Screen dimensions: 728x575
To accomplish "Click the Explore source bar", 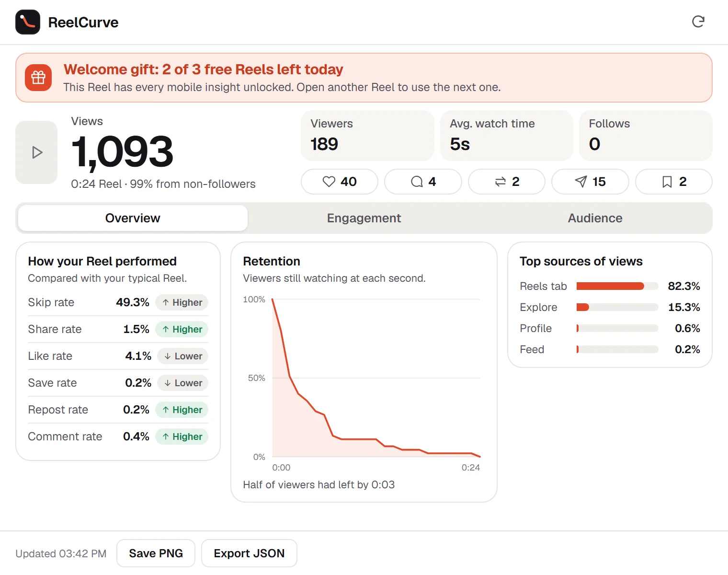I will click(x=617, y=307).
